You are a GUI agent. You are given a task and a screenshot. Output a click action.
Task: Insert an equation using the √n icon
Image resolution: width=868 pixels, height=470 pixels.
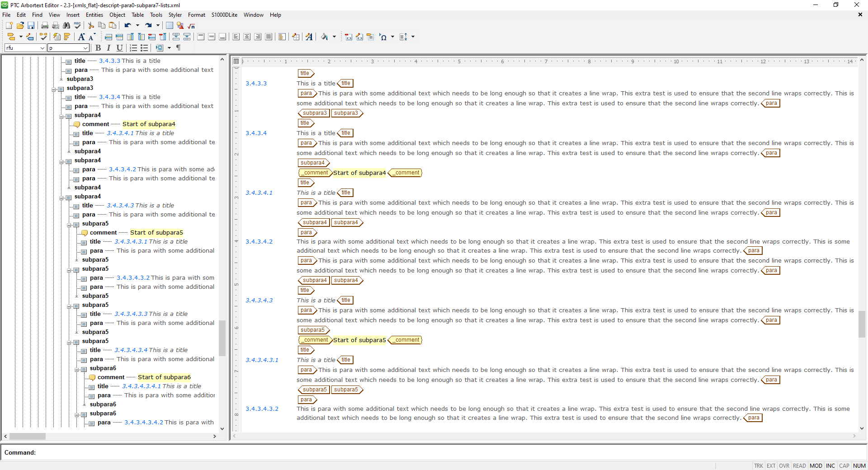[191, 26]
